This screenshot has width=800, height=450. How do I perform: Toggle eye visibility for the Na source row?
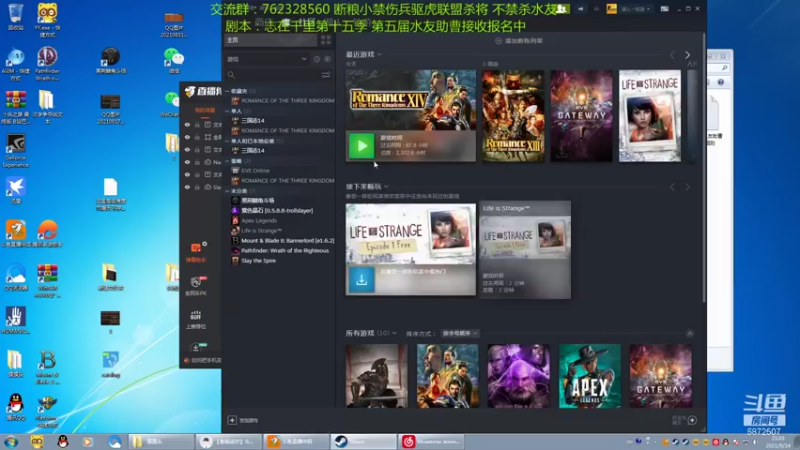(187, 162)
